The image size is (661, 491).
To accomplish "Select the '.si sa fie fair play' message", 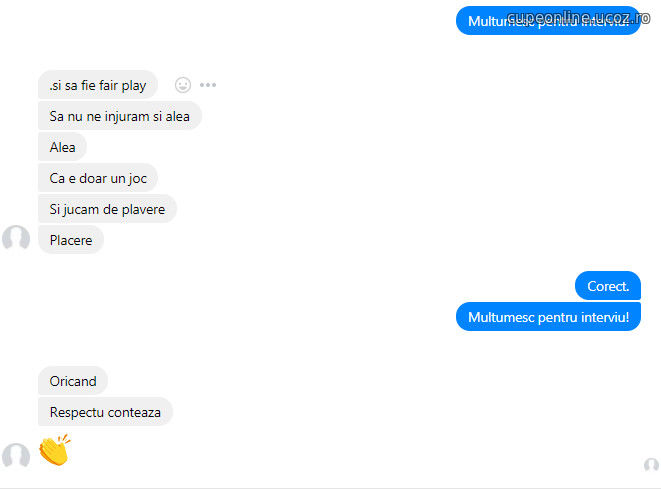I will coord(98,85).
